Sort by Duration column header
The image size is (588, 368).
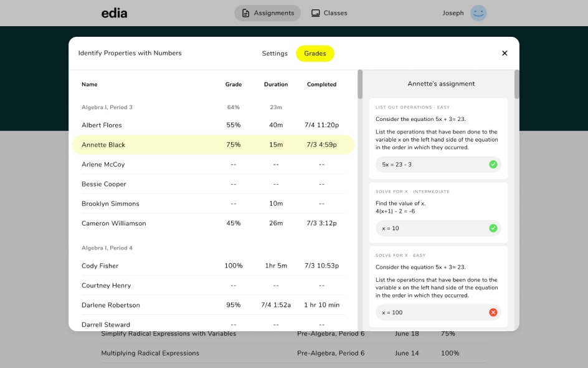tap(276, 84)
